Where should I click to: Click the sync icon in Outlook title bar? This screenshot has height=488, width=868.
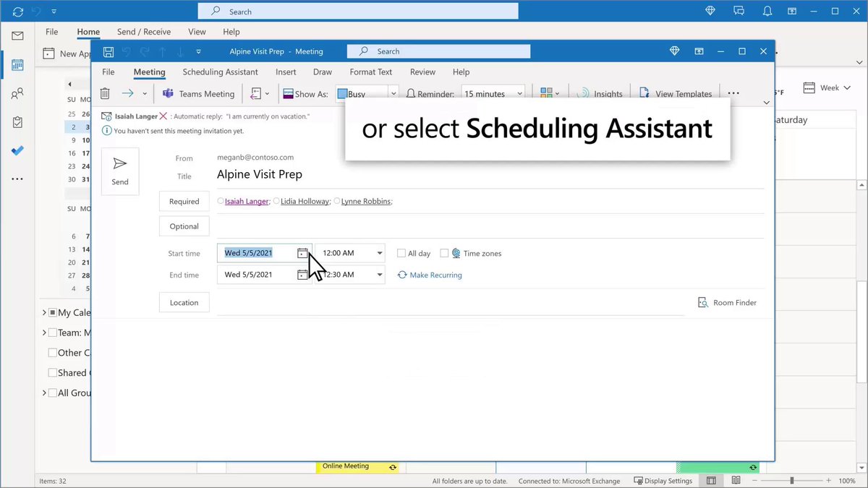click(x=18, y=12)
